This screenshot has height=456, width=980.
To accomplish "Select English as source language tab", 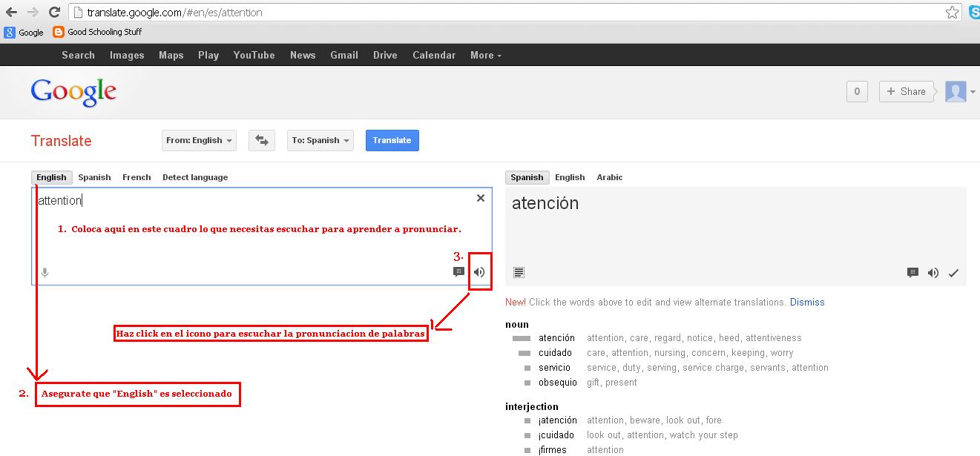I will pyautogui.click(x=51, y=177).
